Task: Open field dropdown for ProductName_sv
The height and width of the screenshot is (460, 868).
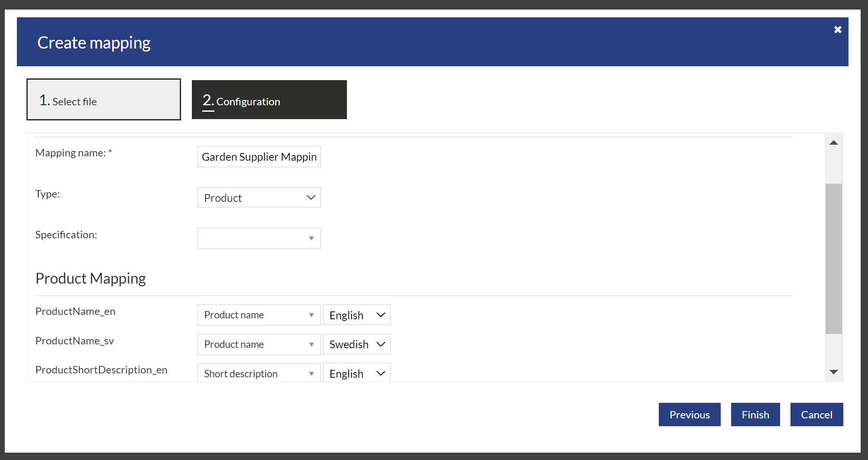Action: click(259, 344)
